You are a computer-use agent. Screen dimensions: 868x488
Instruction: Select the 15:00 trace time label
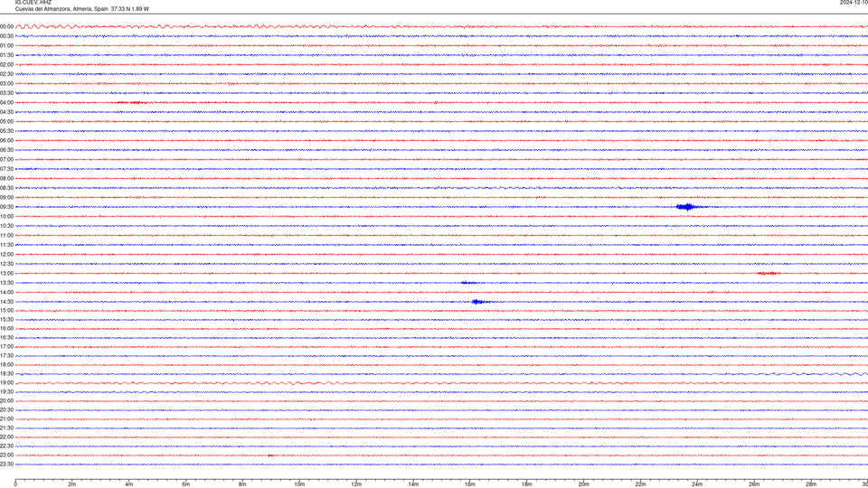[6, 310]
